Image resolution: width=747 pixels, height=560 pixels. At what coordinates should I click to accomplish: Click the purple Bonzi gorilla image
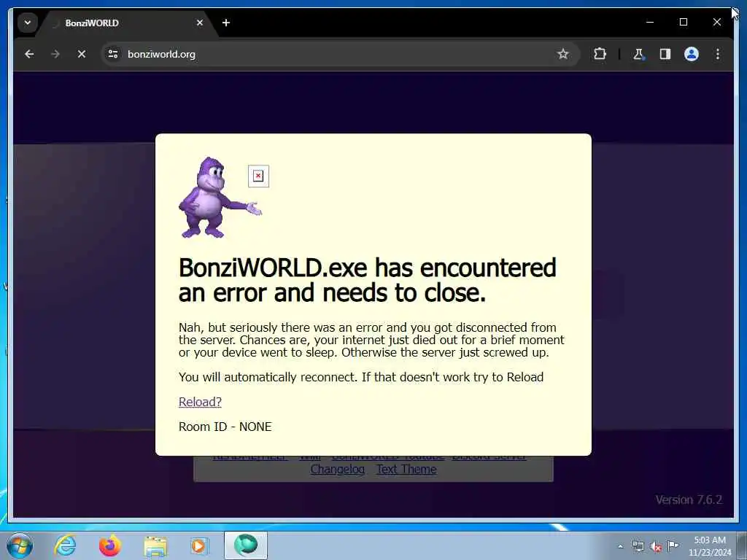coord(220,197)
